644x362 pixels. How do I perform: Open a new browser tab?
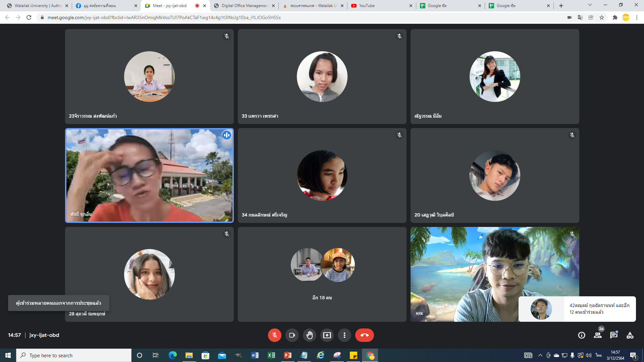point(561,6)
